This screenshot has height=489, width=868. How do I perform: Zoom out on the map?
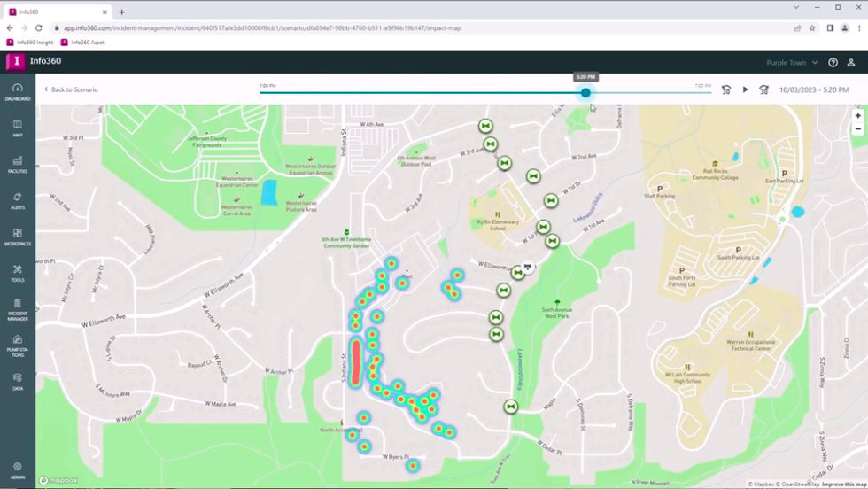[858, 129]
